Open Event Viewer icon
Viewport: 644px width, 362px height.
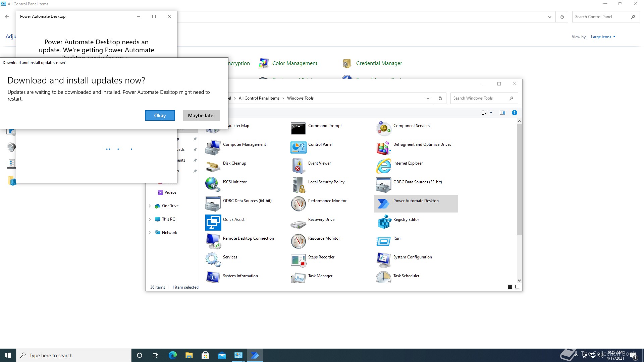click(x=298, y=166)
